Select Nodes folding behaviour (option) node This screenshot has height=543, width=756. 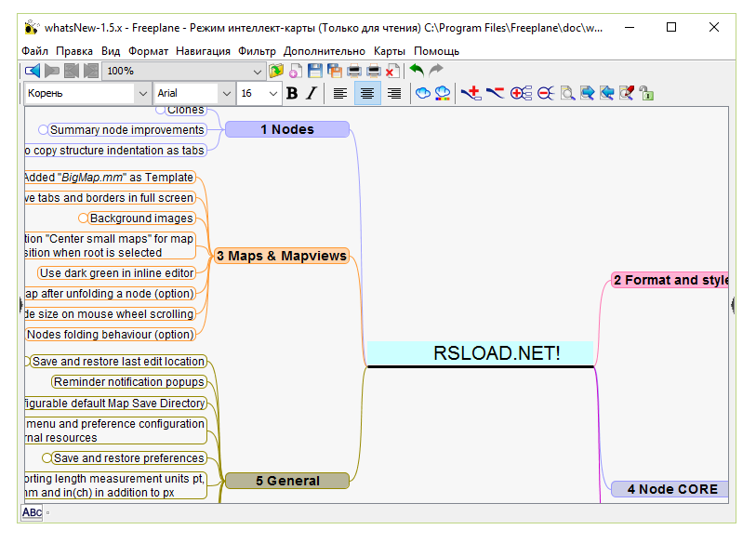[x=111, y=334]
